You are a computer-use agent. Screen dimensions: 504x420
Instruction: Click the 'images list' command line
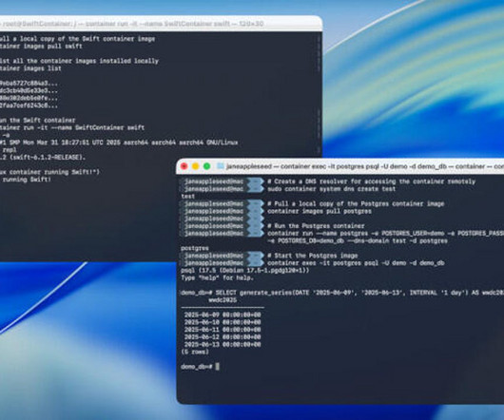(30, 68)
